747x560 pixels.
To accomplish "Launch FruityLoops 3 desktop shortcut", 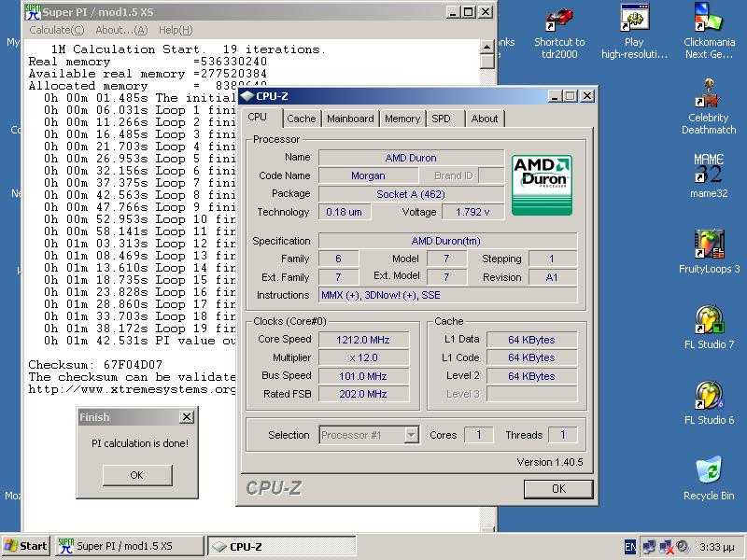I will (x=709, y=251).
